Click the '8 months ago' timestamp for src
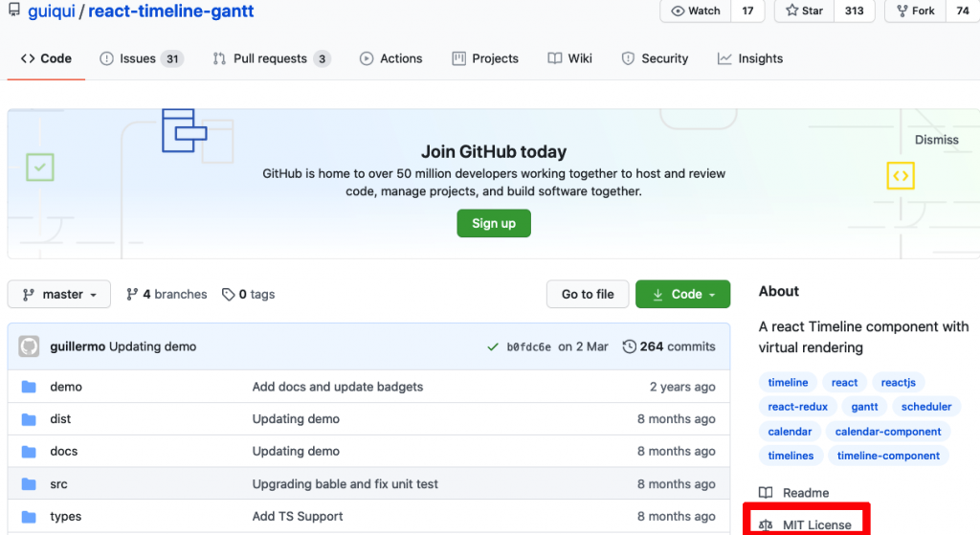 click(x=677, y=484)
